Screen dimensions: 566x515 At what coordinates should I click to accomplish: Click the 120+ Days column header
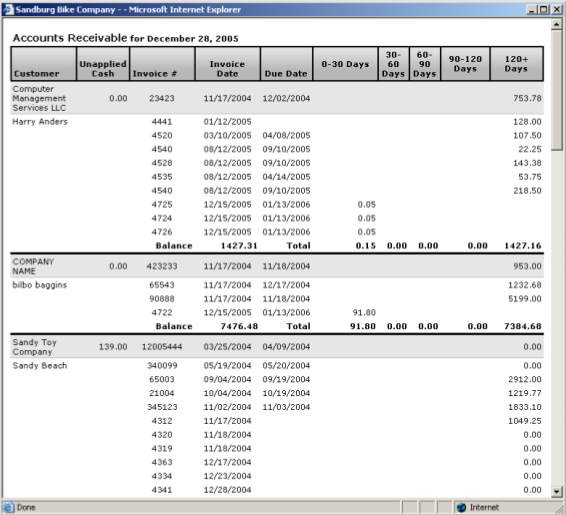coord(517,64)
